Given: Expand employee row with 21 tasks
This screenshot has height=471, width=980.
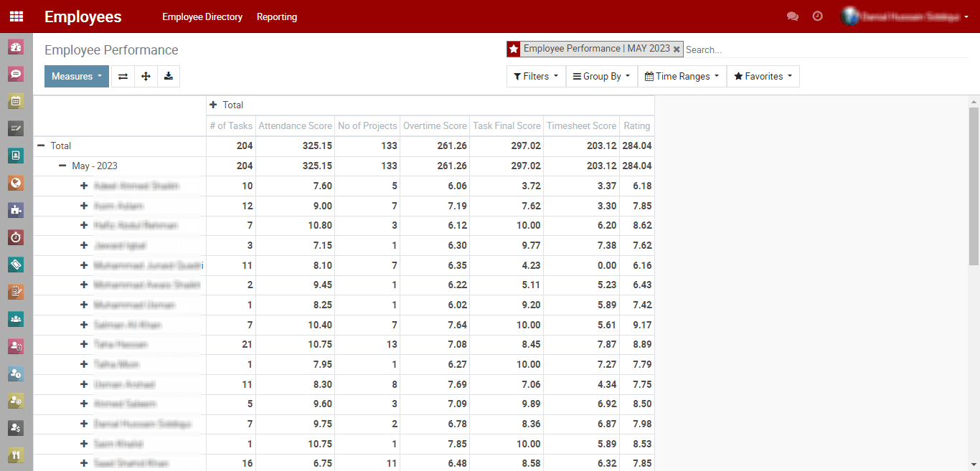Looking at the screenshot, I should click(84, 344).
